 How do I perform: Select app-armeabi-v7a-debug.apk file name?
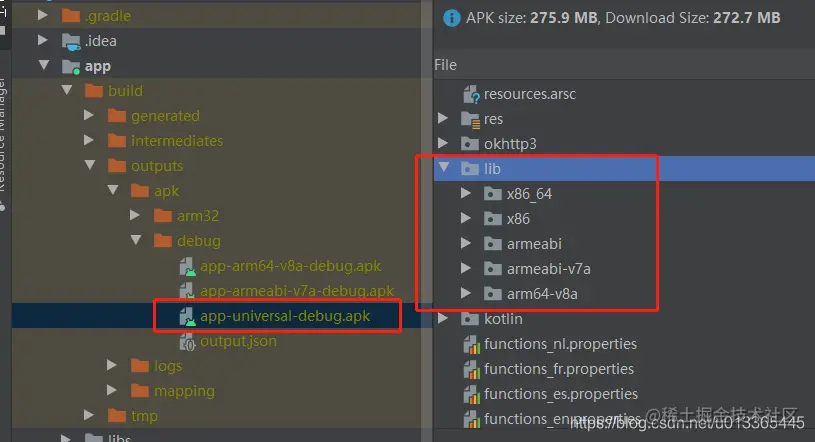point(297,291)
